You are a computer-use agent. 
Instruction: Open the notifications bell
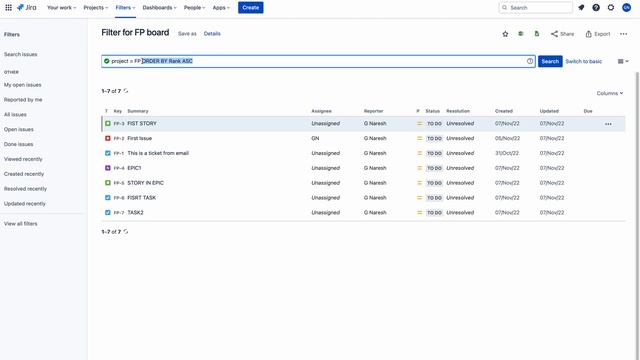581,7
